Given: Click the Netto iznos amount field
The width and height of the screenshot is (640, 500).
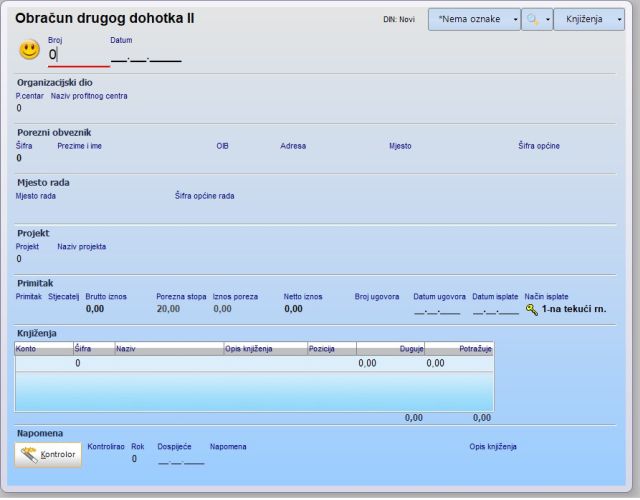Looking at the screenshot, I should click(x=293, y=310).
